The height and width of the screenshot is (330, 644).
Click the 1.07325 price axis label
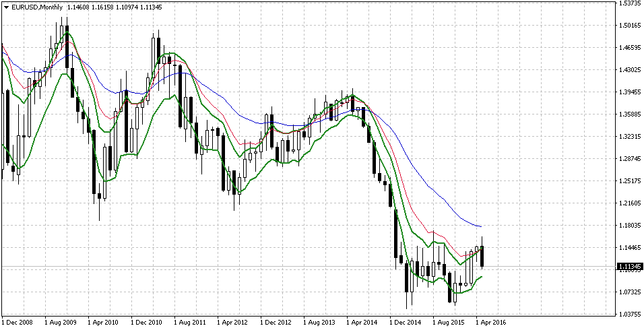(631, 292)
